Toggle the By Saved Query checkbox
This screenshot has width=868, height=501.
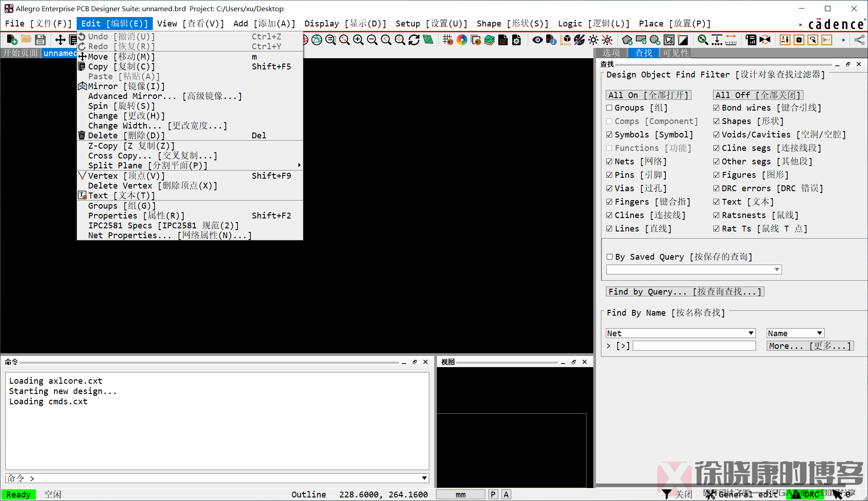(x=609, y=257)
